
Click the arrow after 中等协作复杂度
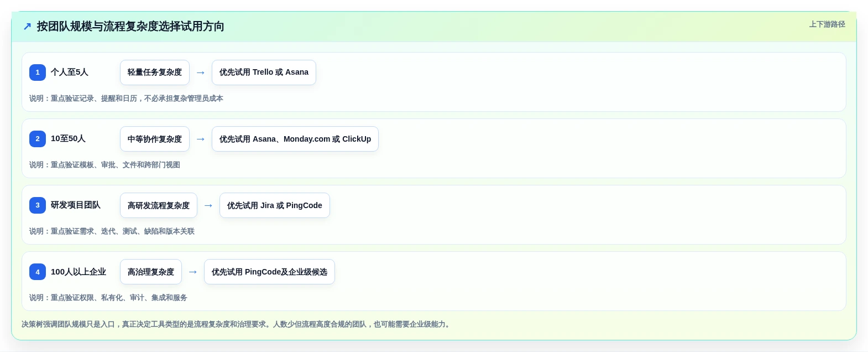[201, 139]
